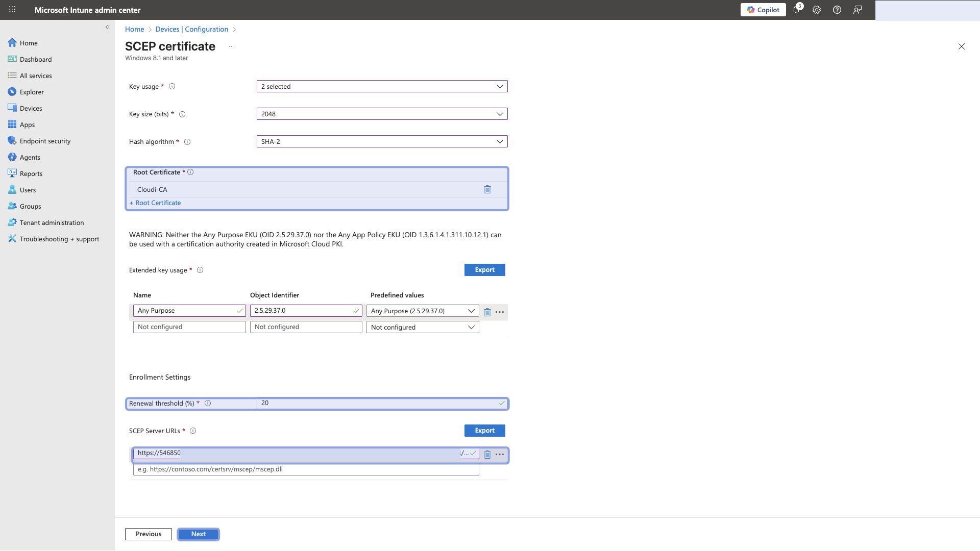The image size is (980, 551).
Task: Export the extended key usage list
Action: point(484,269)
